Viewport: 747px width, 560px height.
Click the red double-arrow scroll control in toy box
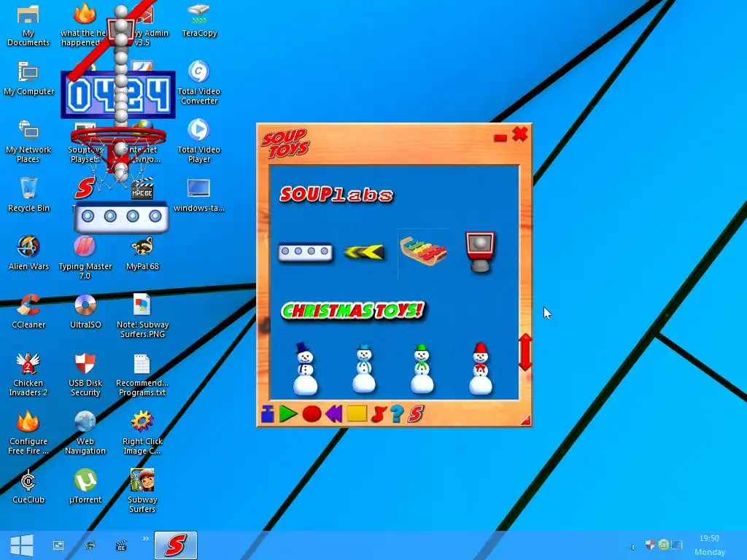525,352
